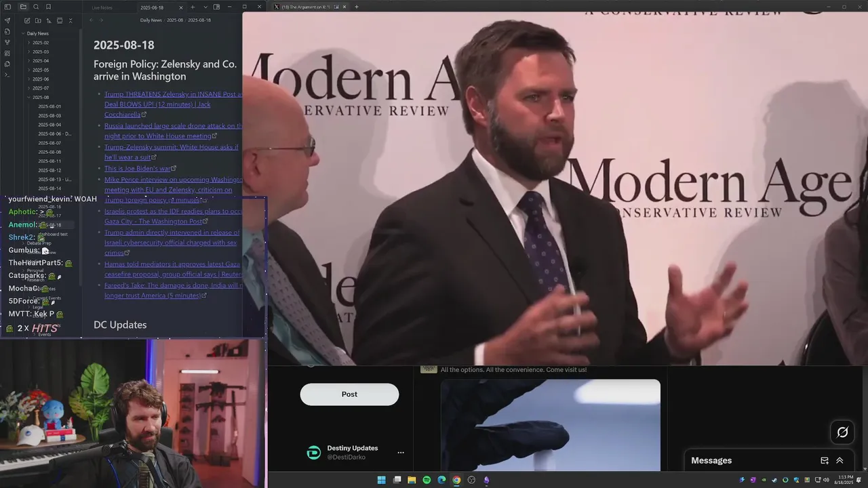868x488 pixels.
Task: Open the search magnifier in Obsidian sidebar
Action: click(36, 7)
